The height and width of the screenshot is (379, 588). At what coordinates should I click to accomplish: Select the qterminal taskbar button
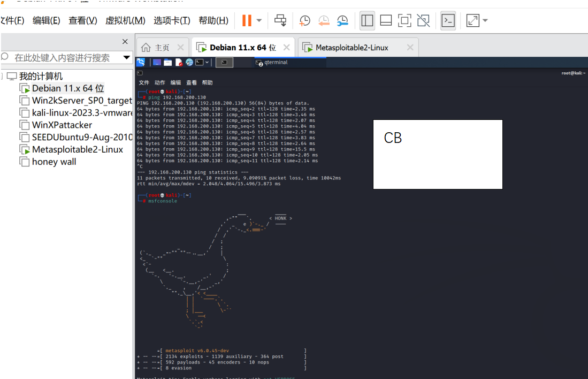[x=290, y=62]
